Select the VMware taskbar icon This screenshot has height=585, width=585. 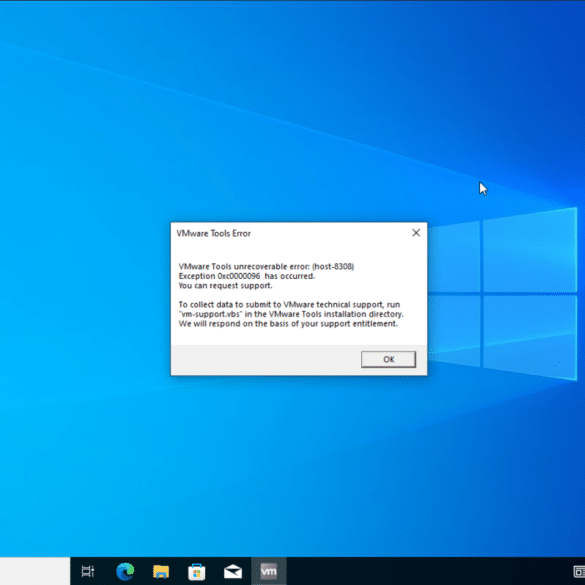click(269, 571)
